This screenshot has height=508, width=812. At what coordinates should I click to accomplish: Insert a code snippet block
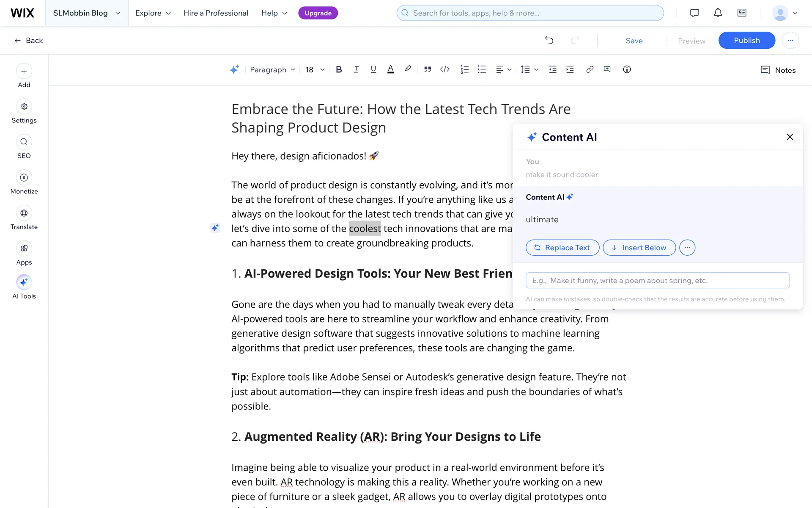(444, 69)
